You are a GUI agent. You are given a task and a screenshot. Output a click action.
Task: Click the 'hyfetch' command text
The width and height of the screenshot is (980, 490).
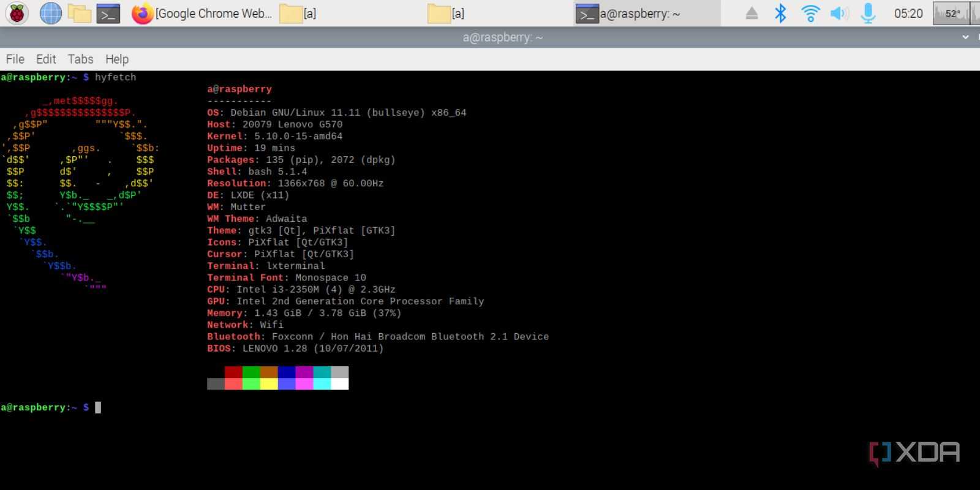point(115,77)
